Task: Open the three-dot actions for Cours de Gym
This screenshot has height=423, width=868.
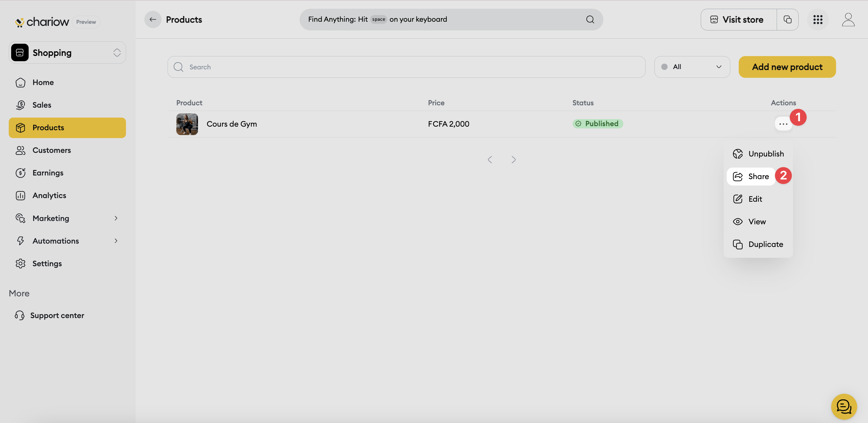Action: tap(783, 124)
